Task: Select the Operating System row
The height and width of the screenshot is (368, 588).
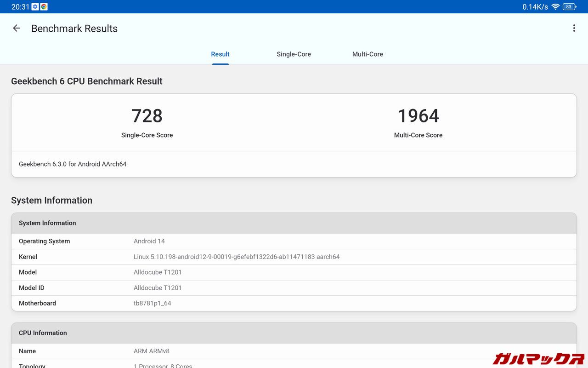Action: [294, 241]
